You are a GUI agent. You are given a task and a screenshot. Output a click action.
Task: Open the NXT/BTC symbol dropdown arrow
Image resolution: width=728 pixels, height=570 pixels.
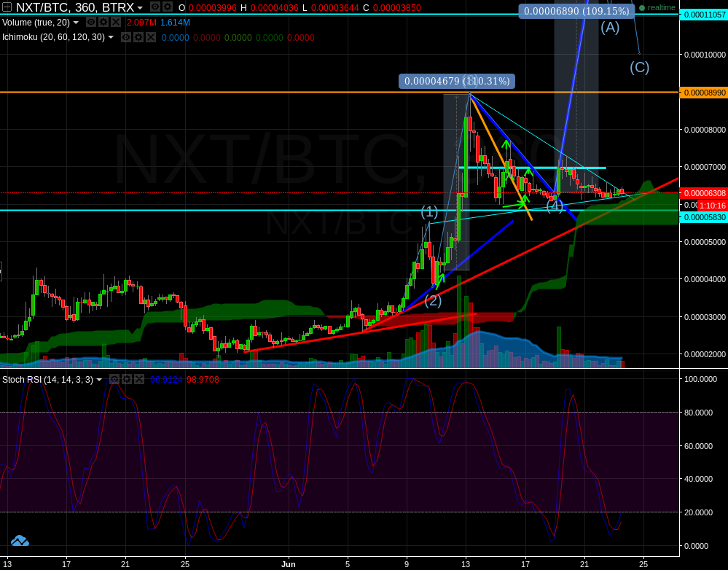(140, 8)
